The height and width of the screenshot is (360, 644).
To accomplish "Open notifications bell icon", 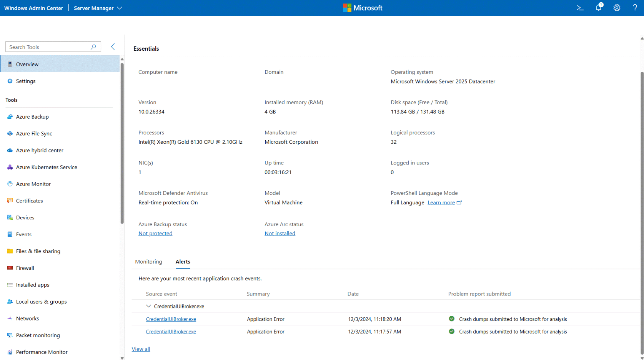I will tap(599, 7).
